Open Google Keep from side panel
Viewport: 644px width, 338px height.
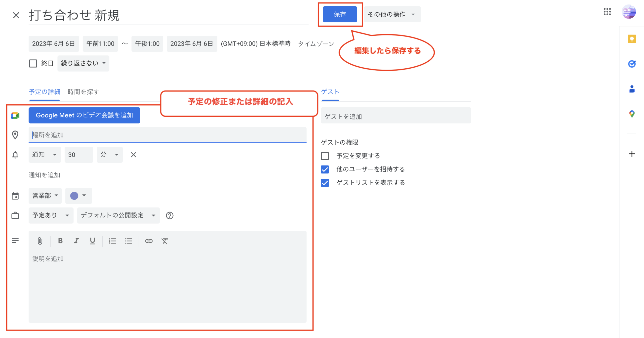point(632,39)
